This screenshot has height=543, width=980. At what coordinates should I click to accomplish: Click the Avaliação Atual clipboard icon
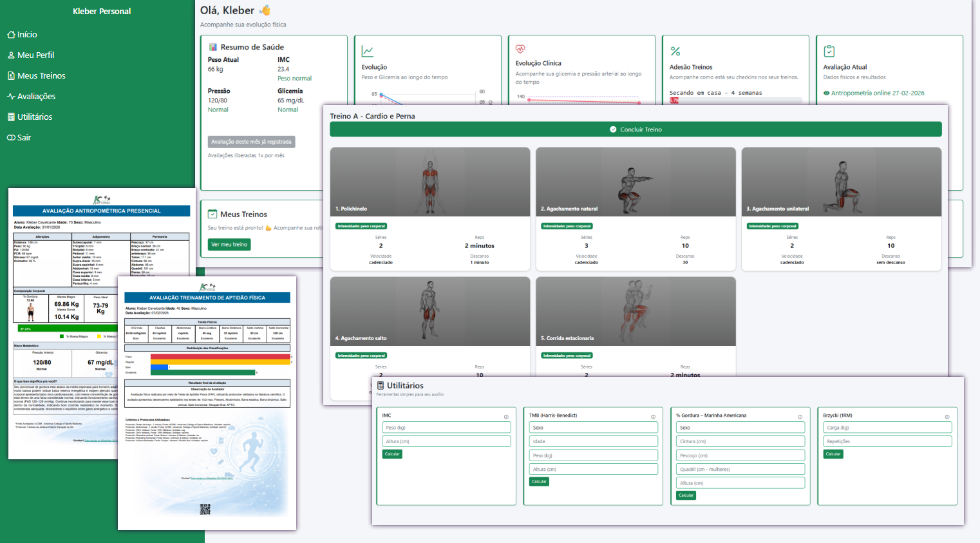[x=829, y=51]
